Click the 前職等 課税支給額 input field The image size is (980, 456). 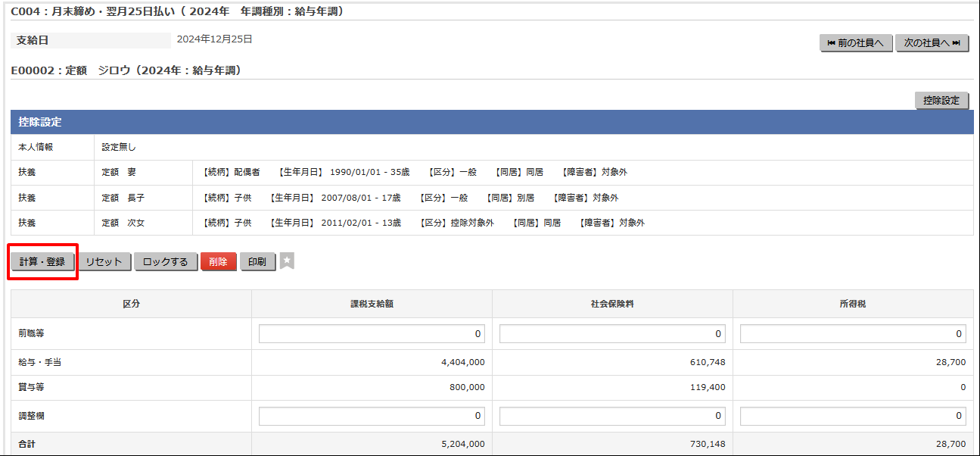371,333
